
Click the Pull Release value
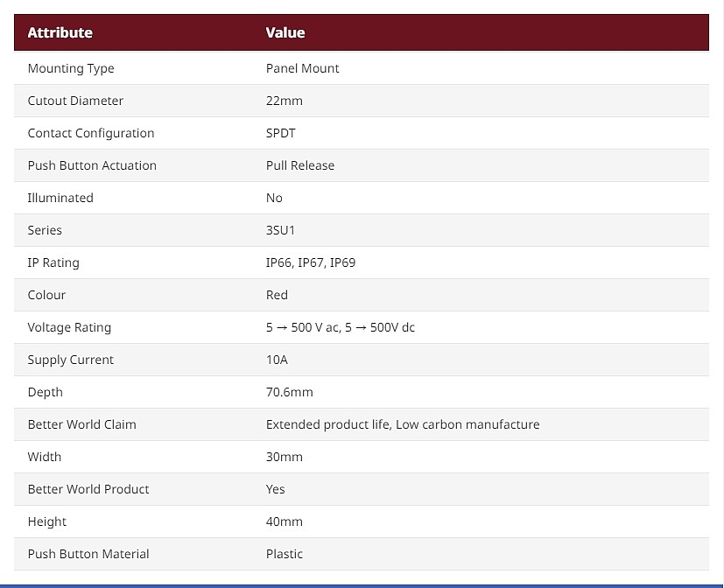(299, 165)
